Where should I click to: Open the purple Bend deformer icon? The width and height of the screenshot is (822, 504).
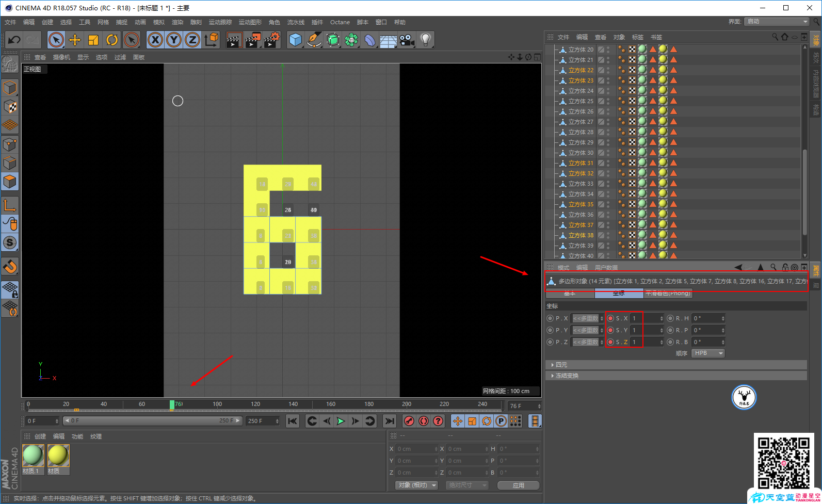coord(370,40)
